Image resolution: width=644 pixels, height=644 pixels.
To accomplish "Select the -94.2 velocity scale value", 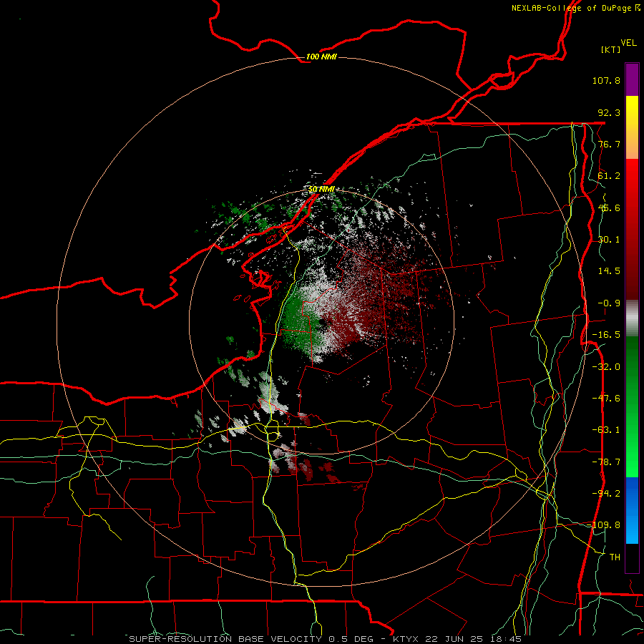I will (606, 494).
